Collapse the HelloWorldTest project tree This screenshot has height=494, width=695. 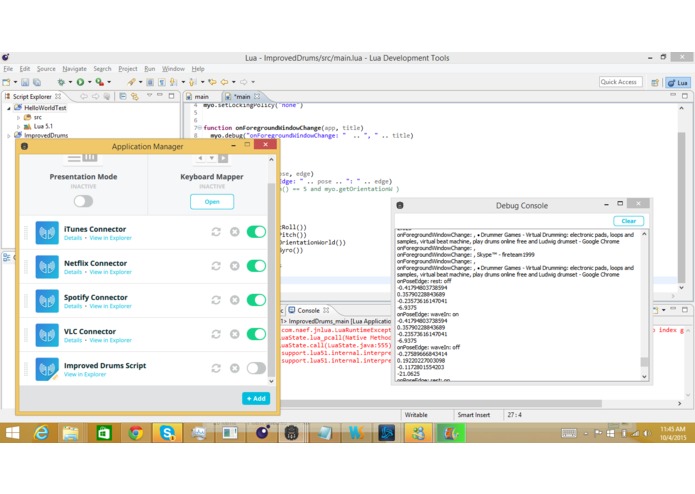8,108
